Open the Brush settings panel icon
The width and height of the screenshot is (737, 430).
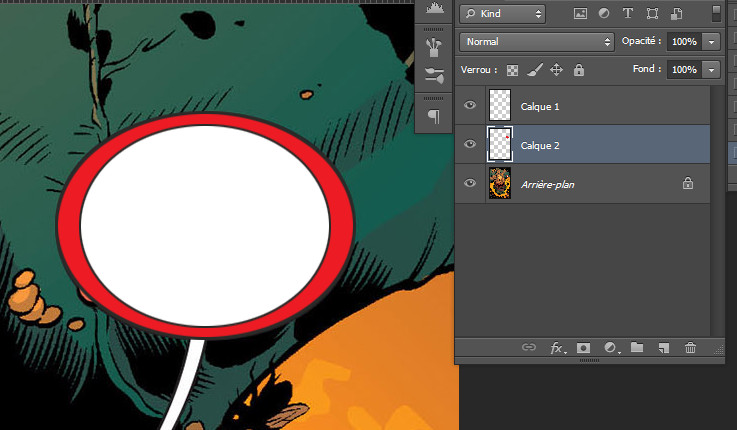click(434, 75)
